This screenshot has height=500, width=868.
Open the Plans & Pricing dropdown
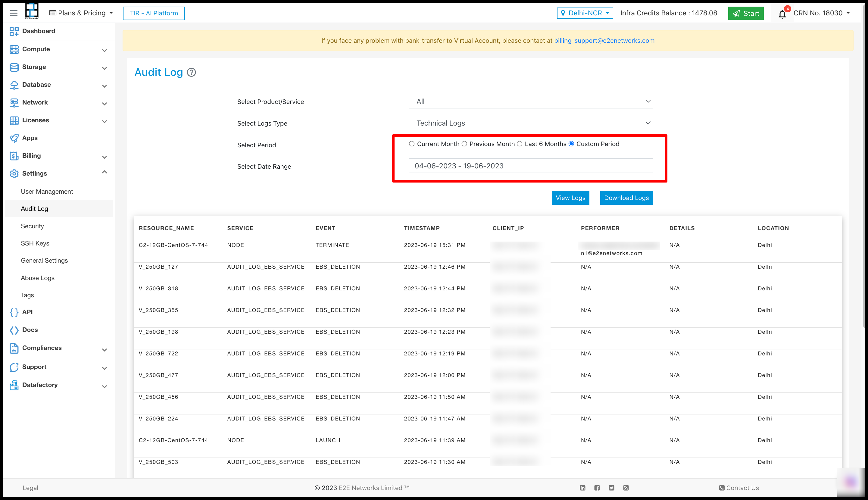click(x=81, y=13)
